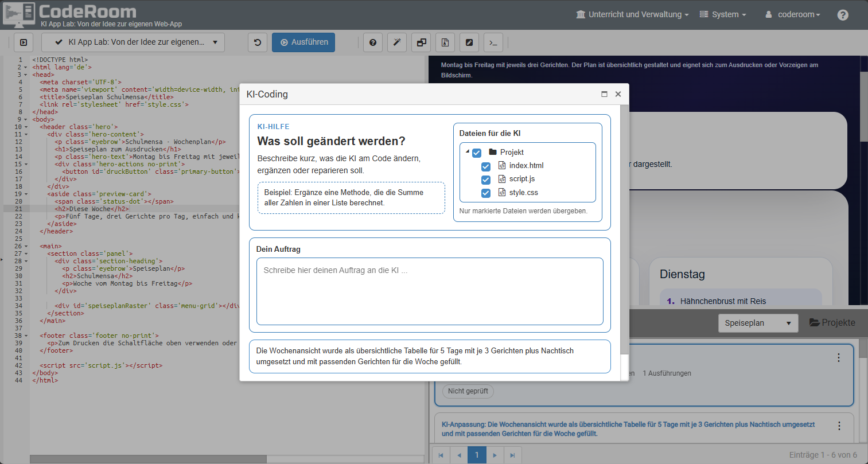Image resolution: width=868 pixels, height=464 pixels.
Task: Click 'Hähnchenbrust mit Reis' in preview
Action: (x=723, y=301)
